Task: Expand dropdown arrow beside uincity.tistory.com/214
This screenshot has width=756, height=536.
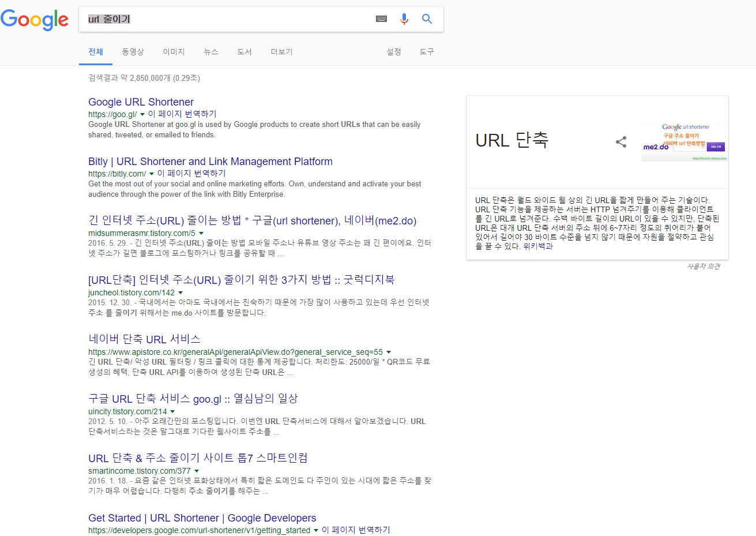Action: click(x=172, y=412)
